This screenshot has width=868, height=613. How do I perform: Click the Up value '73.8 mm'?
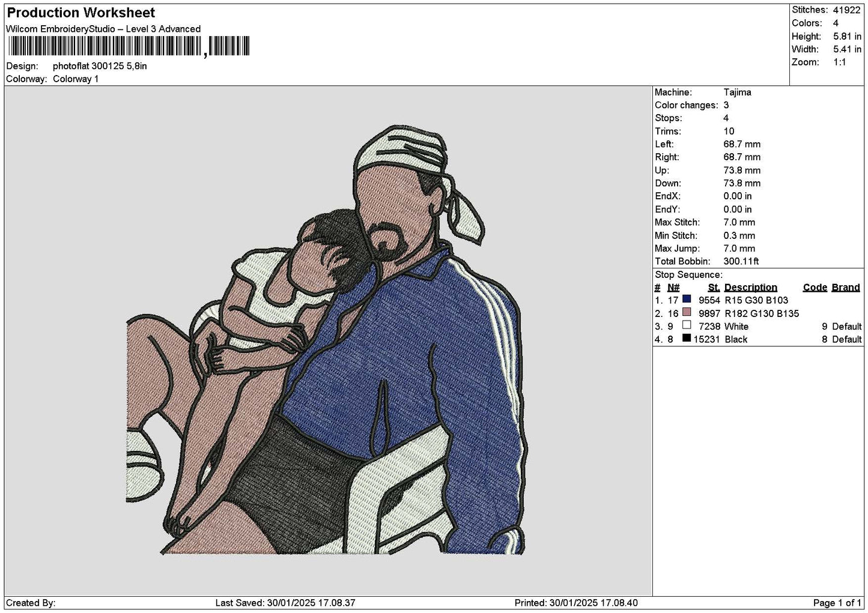(742, 171)
